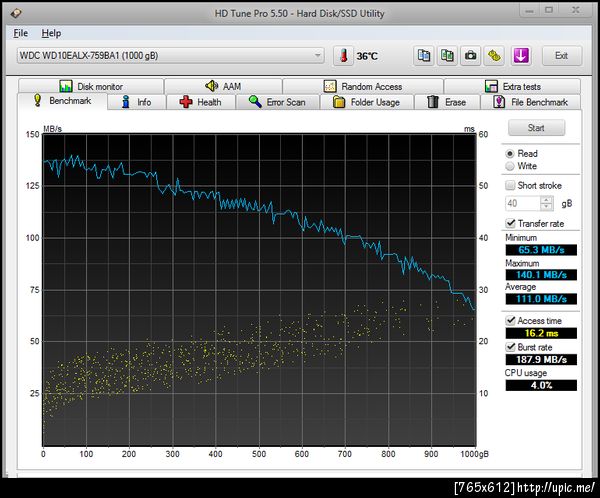Click Extra tests icon
Viewport: 600px width, 498px height.
pos(491,86)
